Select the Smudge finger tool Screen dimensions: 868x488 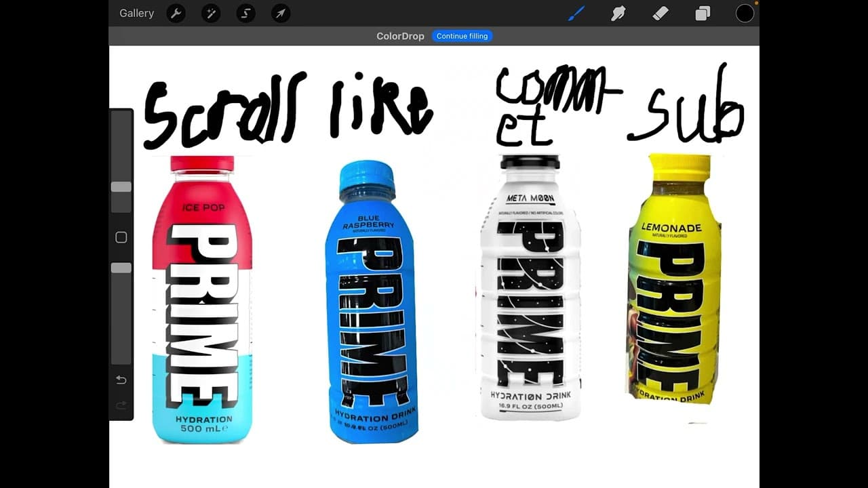tap(618, 13)
